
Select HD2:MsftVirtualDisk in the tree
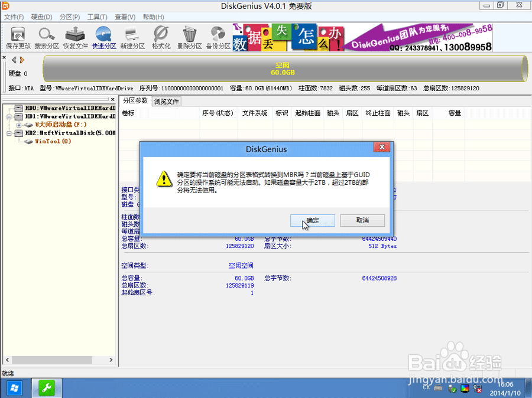coord(70,133)
